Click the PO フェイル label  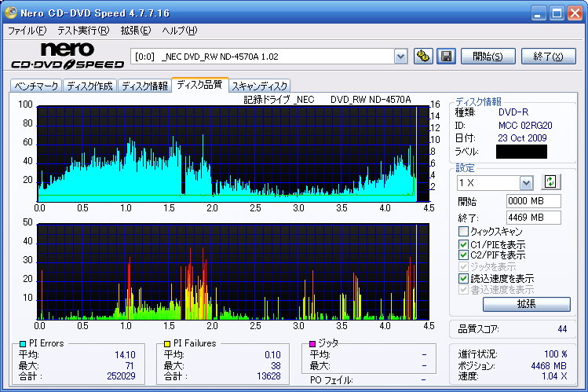click(331, 380)
